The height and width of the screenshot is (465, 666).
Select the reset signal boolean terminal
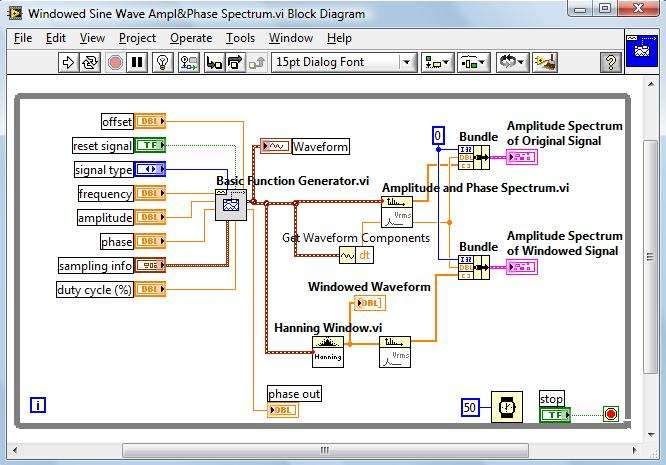(x=150, y=145)
